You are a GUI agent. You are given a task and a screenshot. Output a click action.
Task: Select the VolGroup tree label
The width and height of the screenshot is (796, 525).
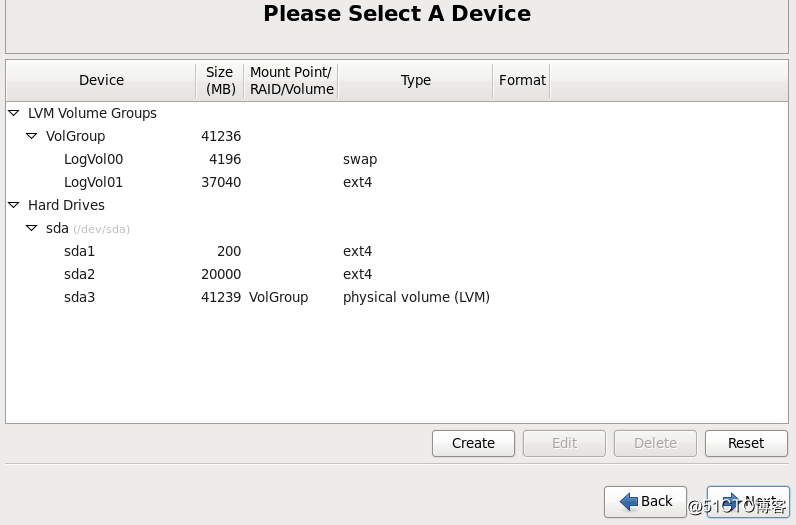click(x=76, y=136)
